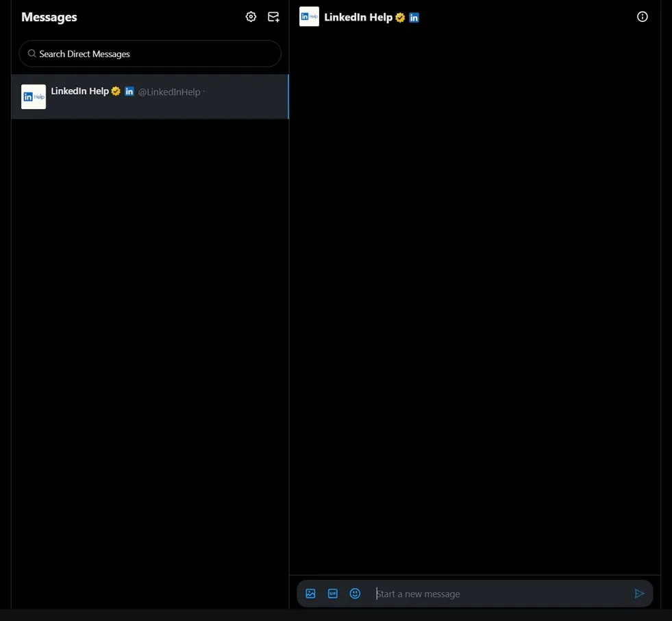Open LinkedIn Help name in chat header
The height and width of the screenshot is (621, 672).
pos(358,17)
